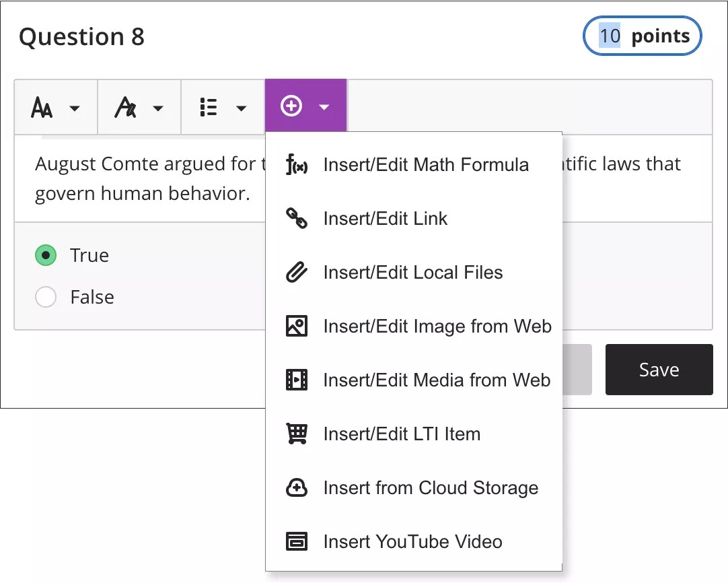Select the Insert YouTube Video menu entry

[412, 541]
